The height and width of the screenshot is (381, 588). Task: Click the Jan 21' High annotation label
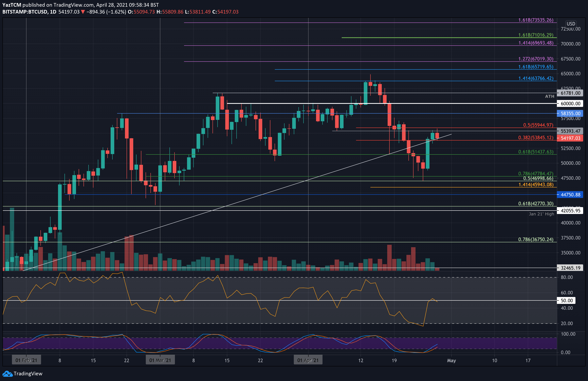(541, 214)
